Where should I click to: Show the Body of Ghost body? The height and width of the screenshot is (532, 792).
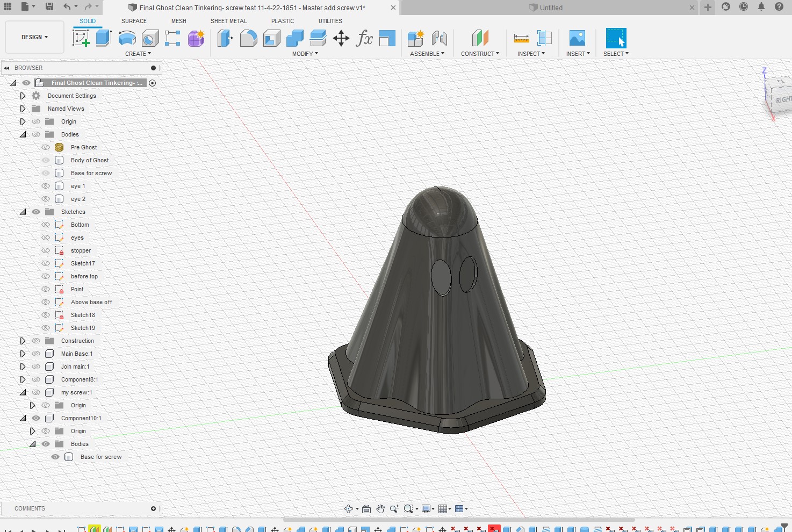(45, 160)
